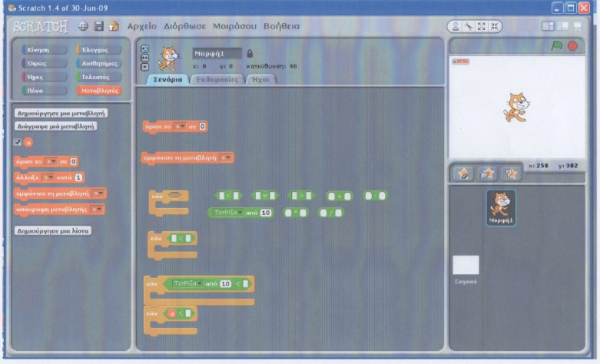
Task: Click the red stop sign button
Action: click(x=572, y=46)
